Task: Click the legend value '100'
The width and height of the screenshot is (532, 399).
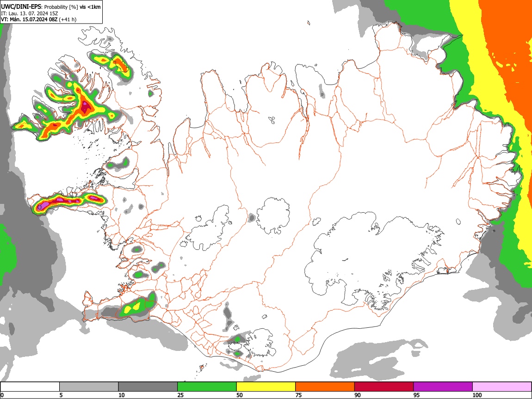Action: pyautogui.click(x=477, y=395)
